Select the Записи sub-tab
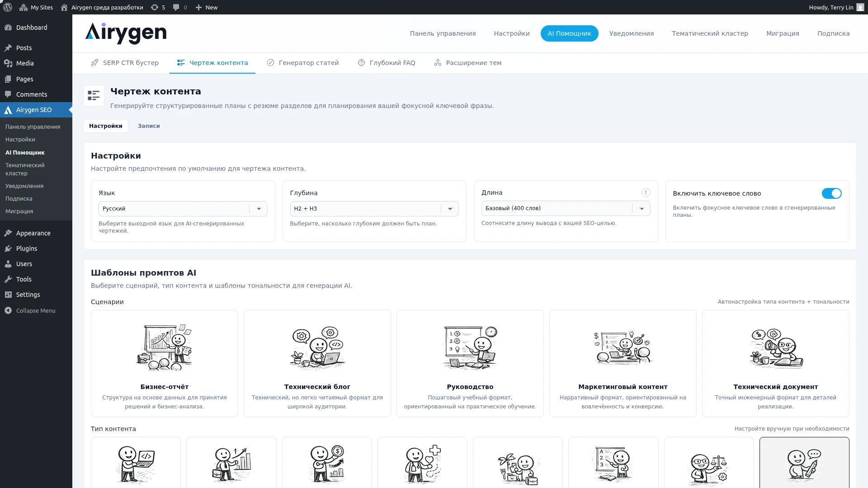The image size is (868, 488). click(x=149, y=126)
